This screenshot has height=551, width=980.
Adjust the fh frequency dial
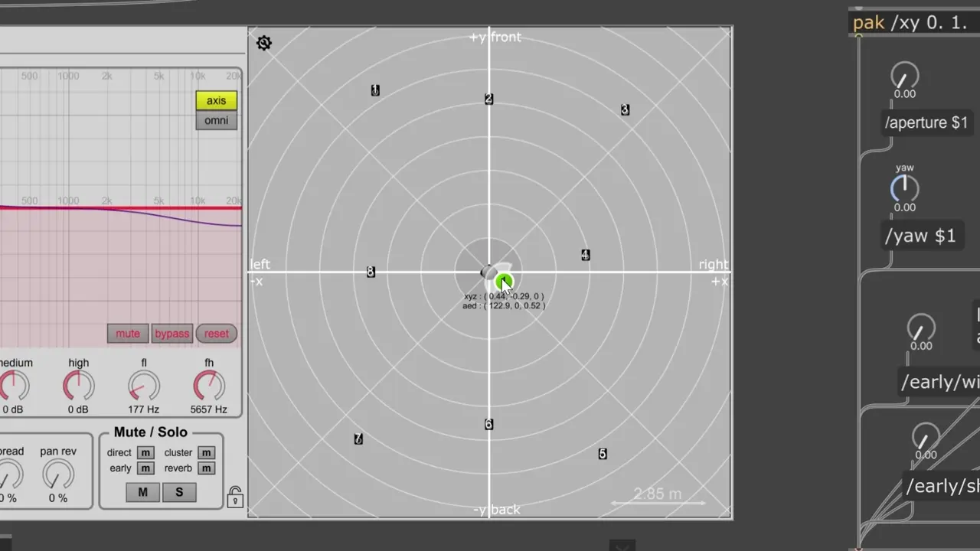[x=209, y=386]
